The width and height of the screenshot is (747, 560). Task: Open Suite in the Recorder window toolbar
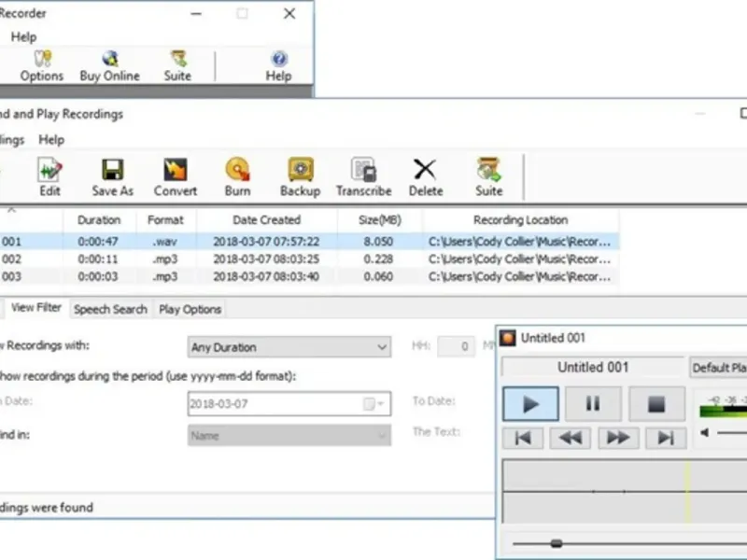click(177, 66)
